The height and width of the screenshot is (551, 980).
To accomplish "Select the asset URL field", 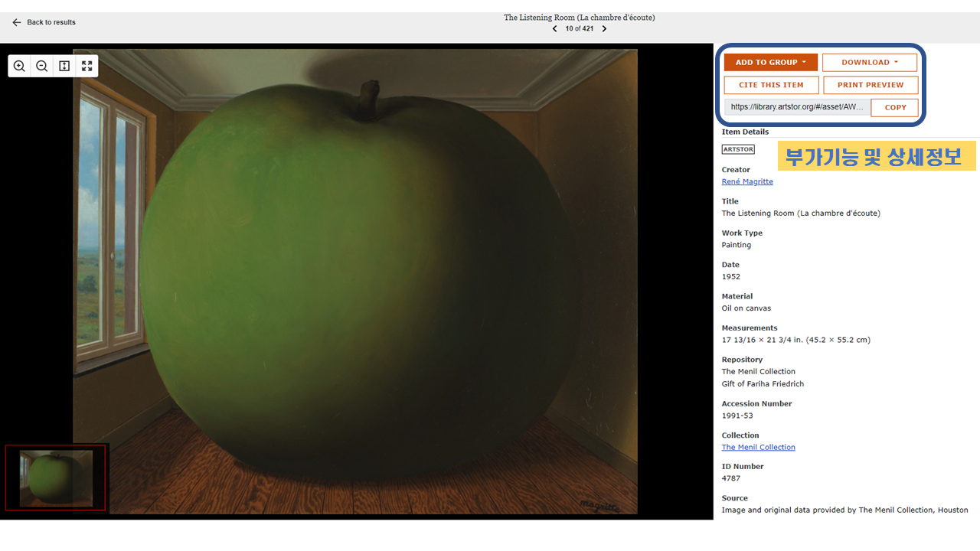I will (798, 107).
